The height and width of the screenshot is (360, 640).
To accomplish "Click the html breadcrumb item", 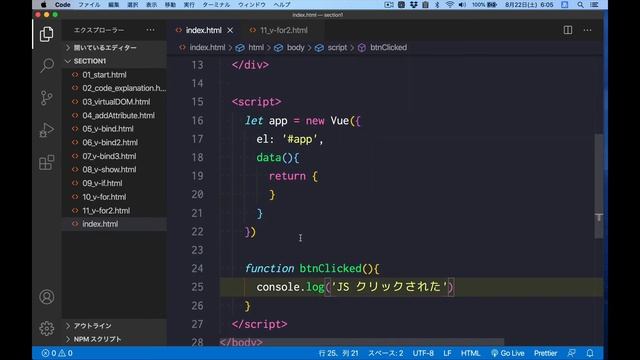I will [x=256, y=47].
